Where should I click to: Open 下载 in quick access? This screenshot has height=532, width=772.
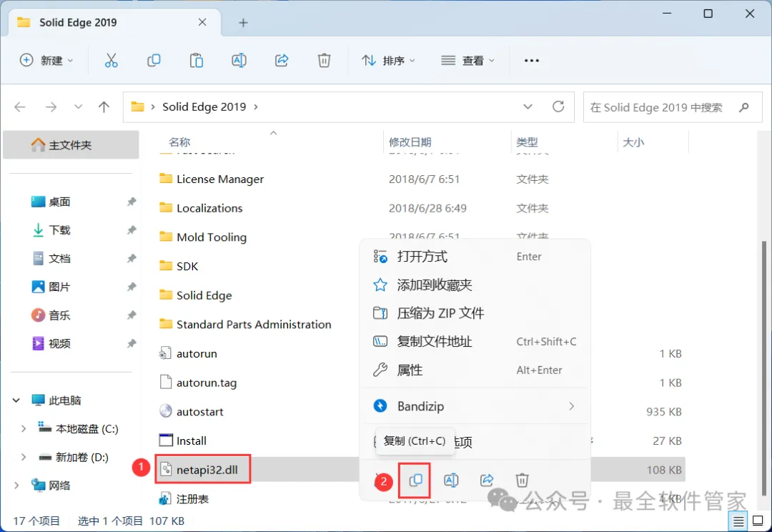click(x=59, y=230)
